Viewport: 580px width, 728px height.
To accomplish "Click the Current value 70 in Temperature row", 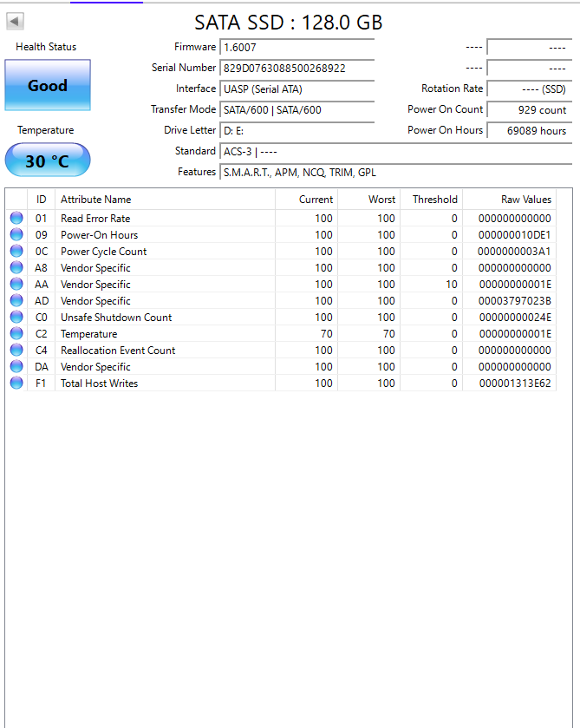I will pyautogui.click(x=326, y=334).
